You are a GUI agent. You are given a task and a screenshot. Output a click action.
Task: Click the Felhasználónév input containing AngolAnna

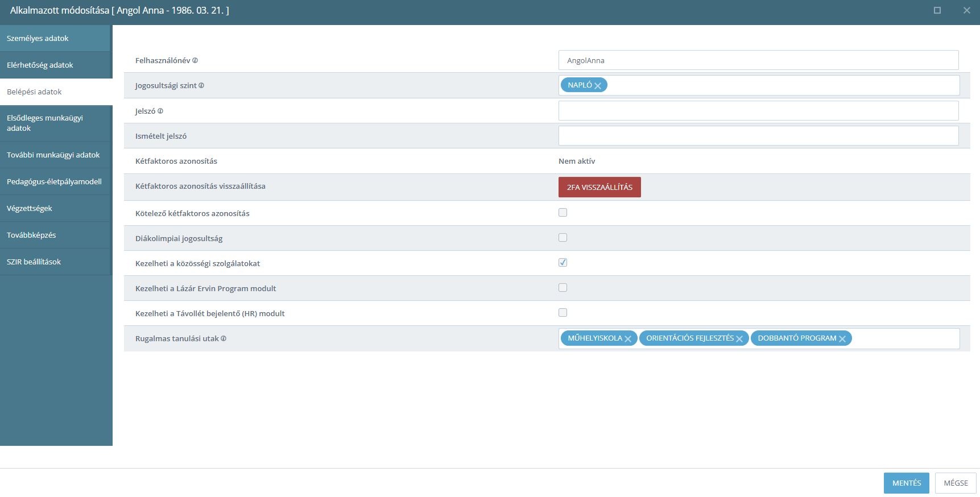[x=758, y=60]
